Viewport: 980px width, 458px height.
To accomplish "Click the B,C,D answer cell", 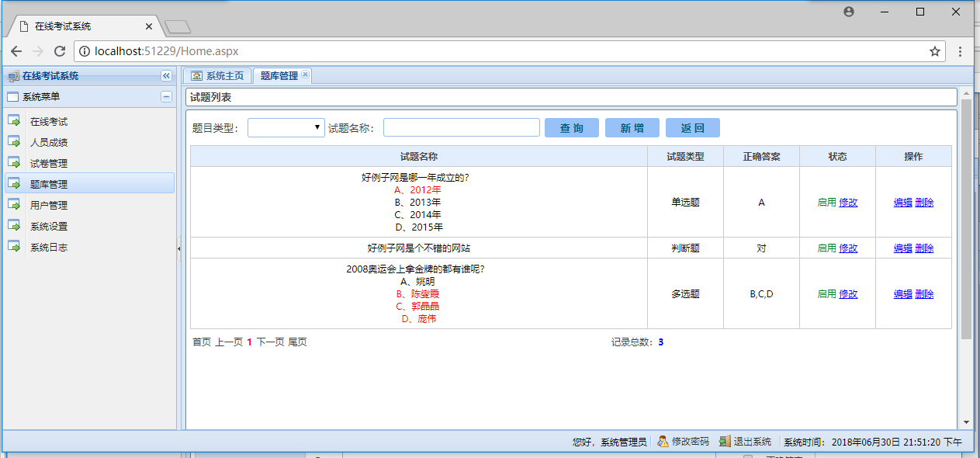I will (761, 294).
